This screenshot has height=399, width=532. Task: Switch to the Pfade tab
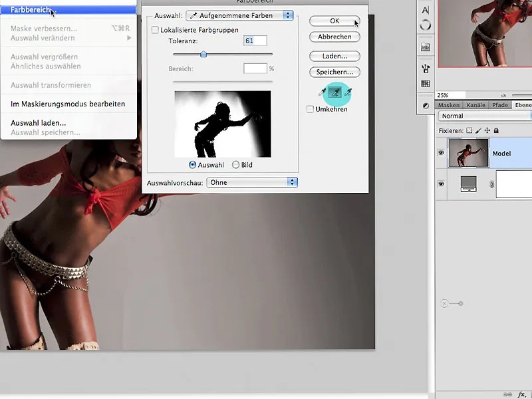[x=500, y=105]
